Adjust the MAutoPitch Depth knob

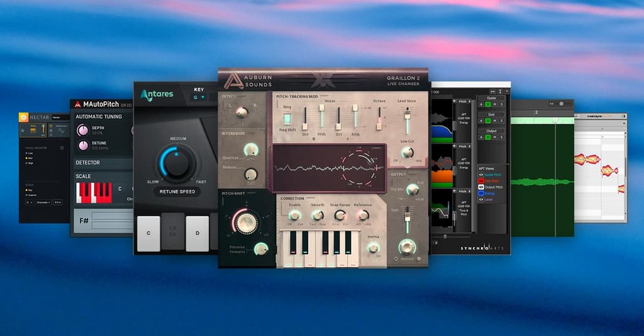tap(82, 130)
